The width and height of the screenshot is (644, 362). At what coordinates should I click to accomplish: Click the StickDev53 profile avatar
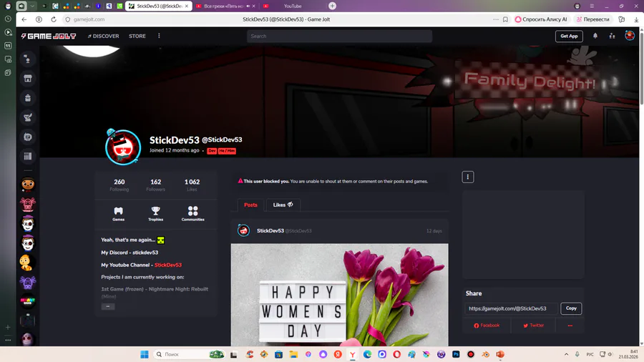point(123,147)
